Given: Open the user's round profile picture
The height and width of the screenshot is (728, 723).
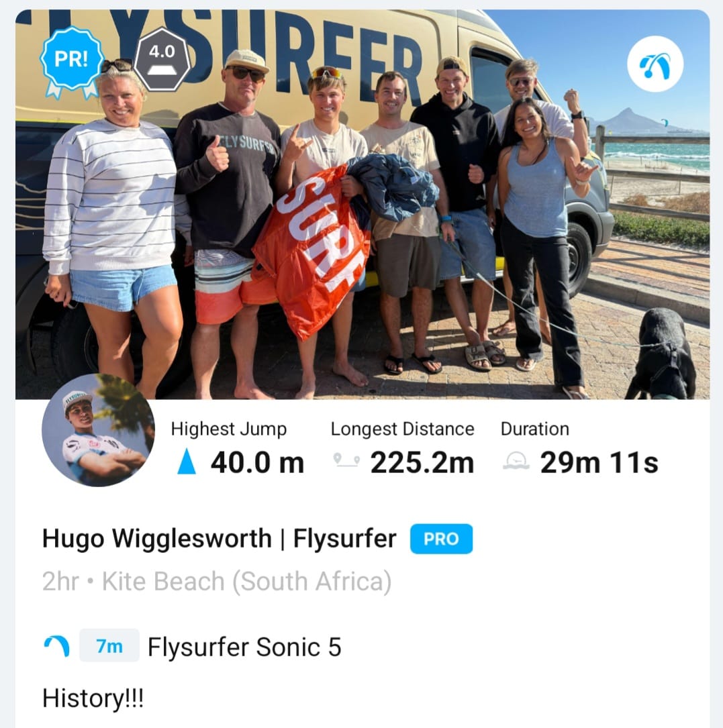Looking at the screenshot, I should [98, 430].
